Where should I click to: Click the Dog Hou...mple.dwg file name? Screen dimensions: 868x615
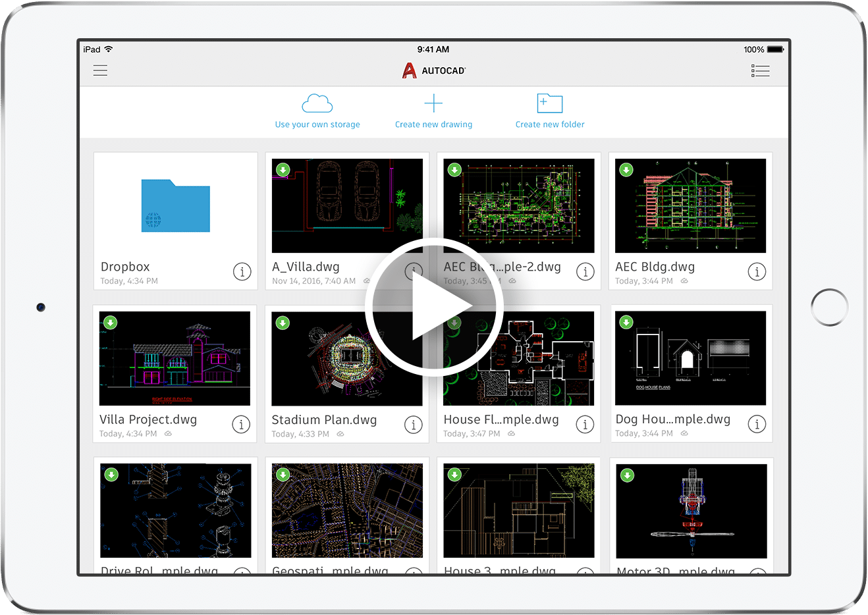click(672, 419)
